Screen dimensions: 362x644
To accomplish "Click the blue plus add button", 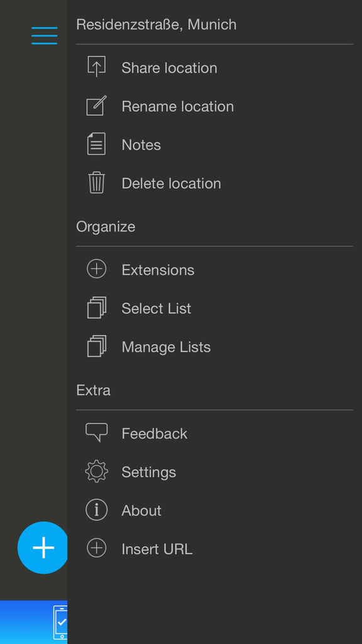I will tap(43, 548).
